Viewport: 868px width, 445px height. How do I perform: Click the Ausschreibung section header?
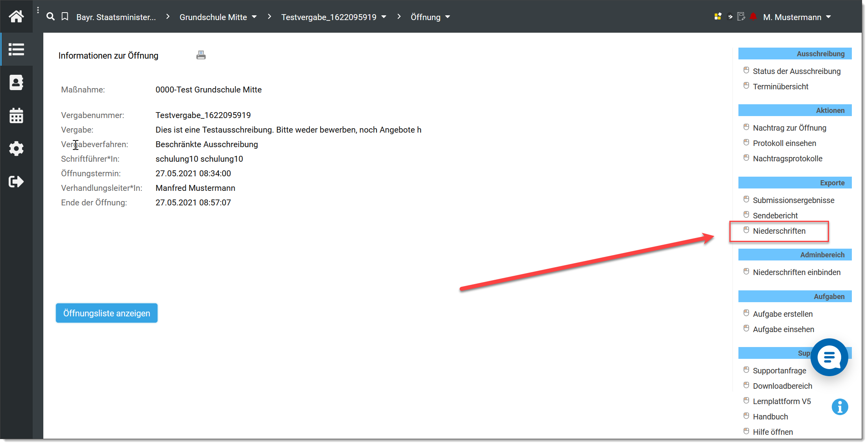795,54
